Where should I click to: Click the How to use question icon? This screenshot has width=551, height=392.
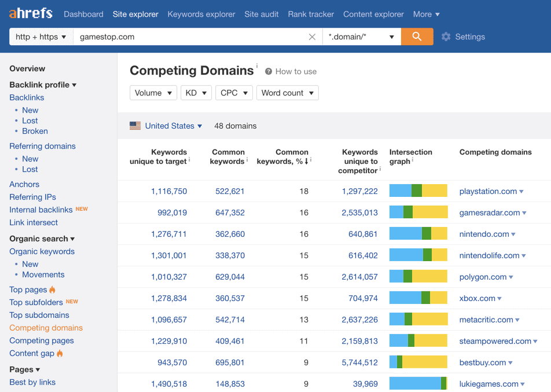tap(269, 71)
